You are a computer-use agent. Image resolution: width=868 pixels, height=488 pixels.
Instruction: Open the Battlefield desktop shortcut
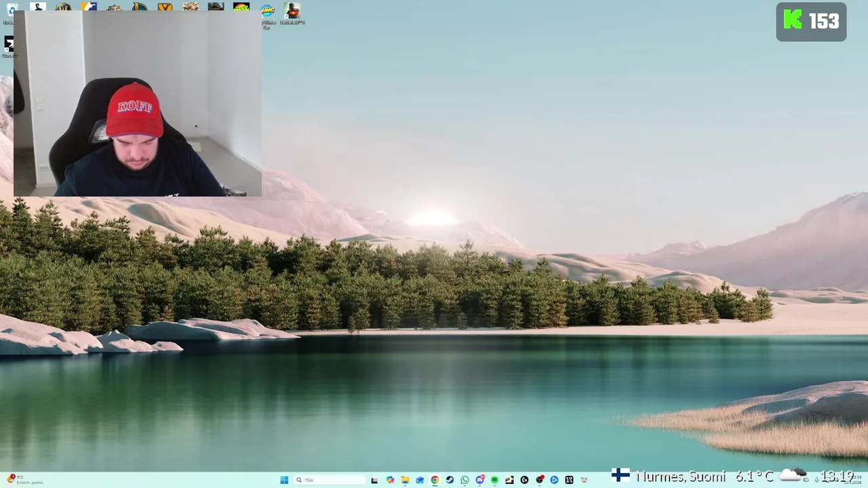point(292,13)
